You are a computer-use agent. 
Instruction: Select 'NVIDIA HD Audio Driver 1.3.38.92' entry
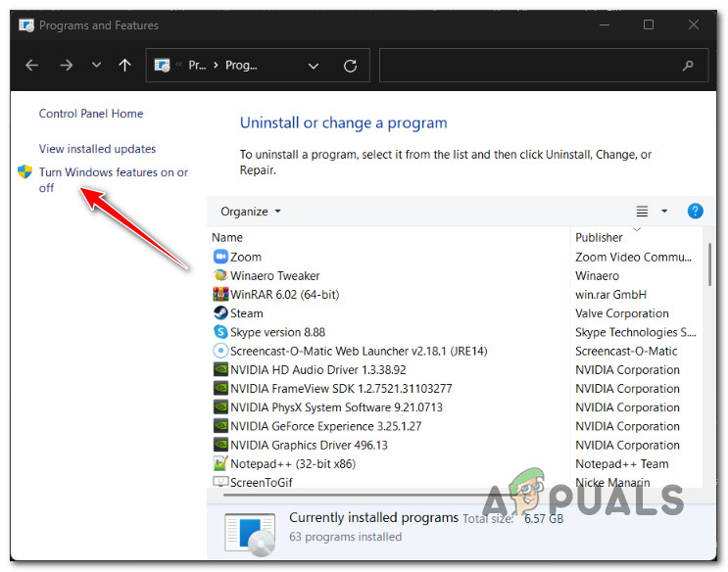pyautogui.click(x=318, y=369)
